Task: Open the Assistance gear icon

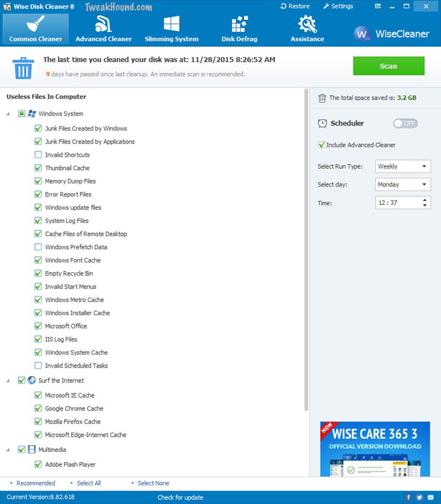Action: pyautogui.click(x=308, y=24)
